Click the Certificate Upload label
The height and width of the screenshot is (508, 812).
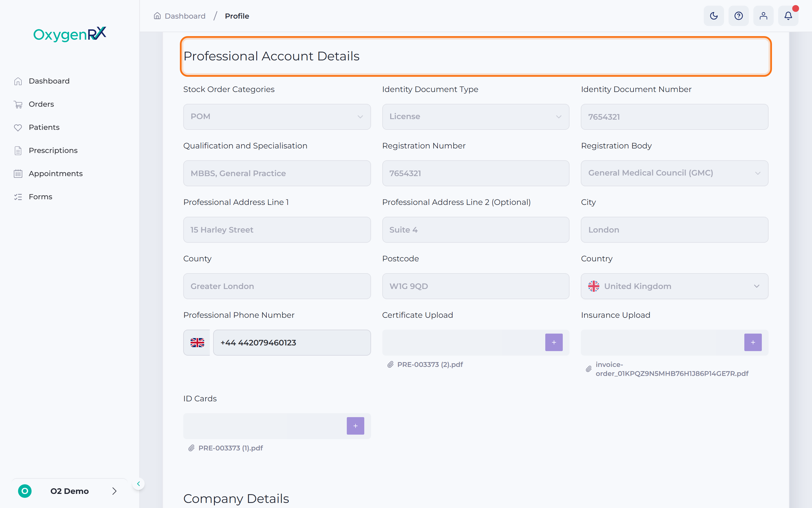click(x=417, y=315)
